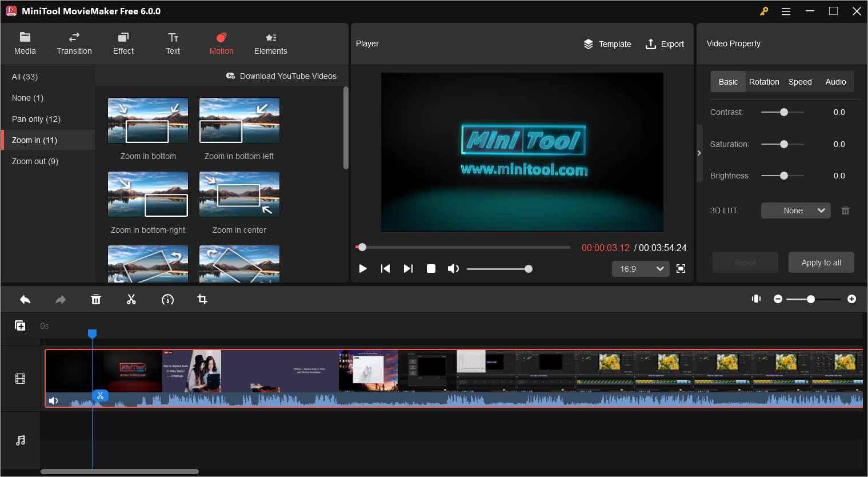Jump to next frame

pos(408,269)
